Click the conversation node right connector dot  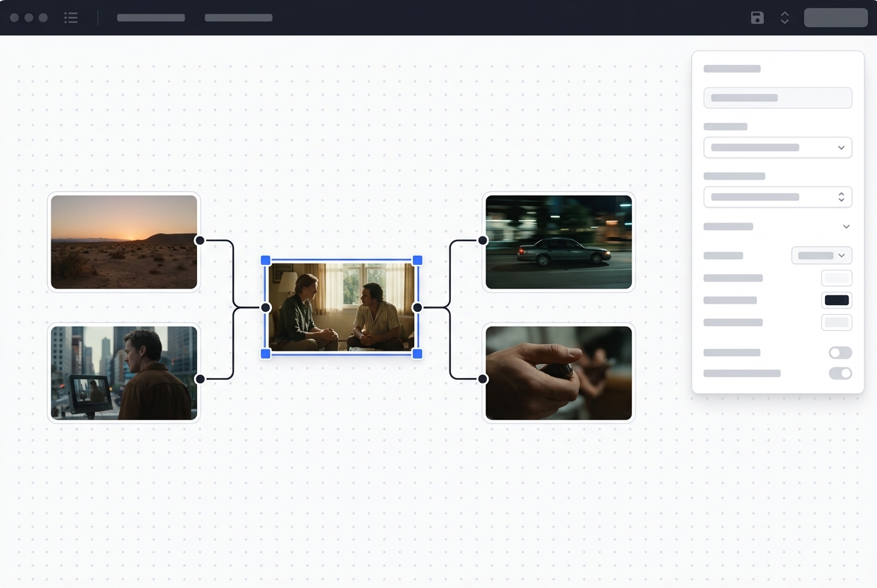click(x=418, y=307)
